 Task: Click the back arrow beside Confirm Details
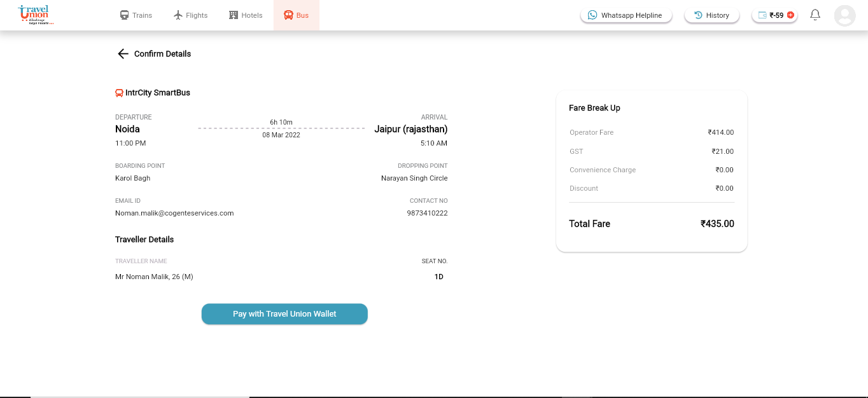tap(123, 54)
